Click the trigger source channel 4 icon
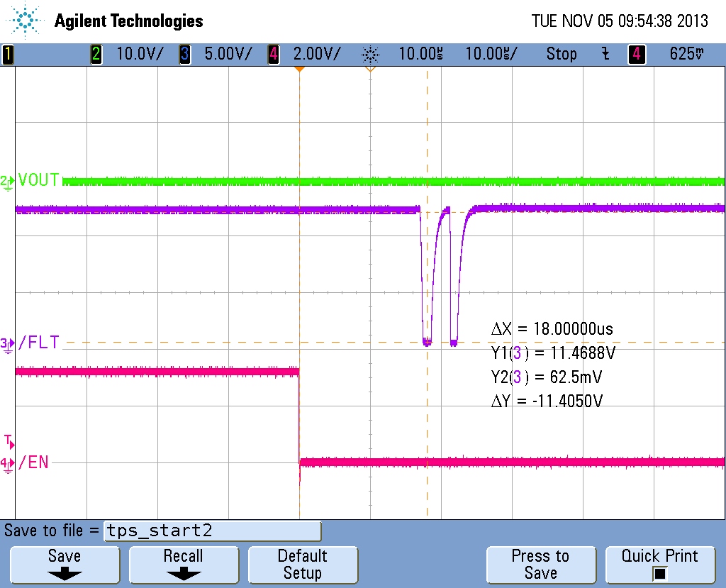Viewport: 726px width, 588px height. (x=637, y=54)
